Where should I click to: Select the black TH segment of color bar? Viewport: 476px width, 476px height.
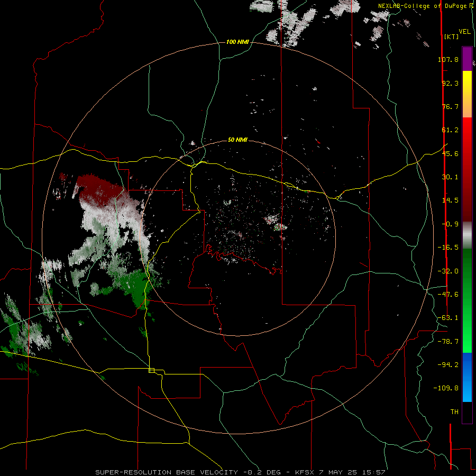467,413
